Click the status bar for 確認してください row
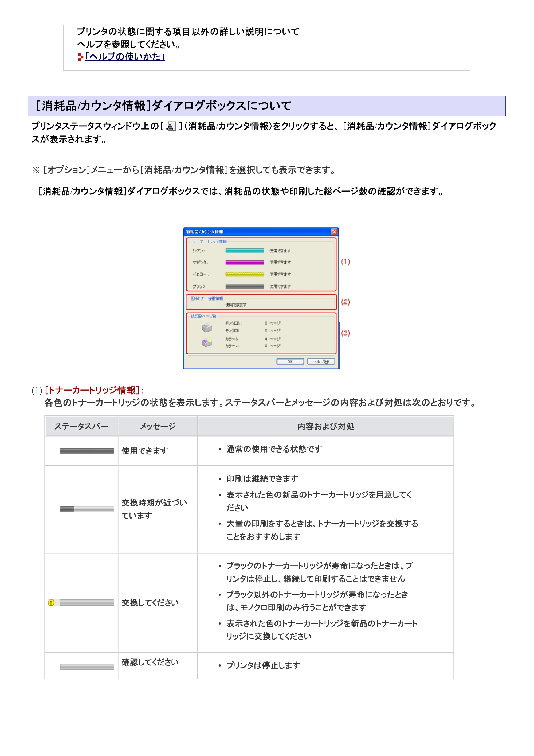 click(x=87, y=667)
